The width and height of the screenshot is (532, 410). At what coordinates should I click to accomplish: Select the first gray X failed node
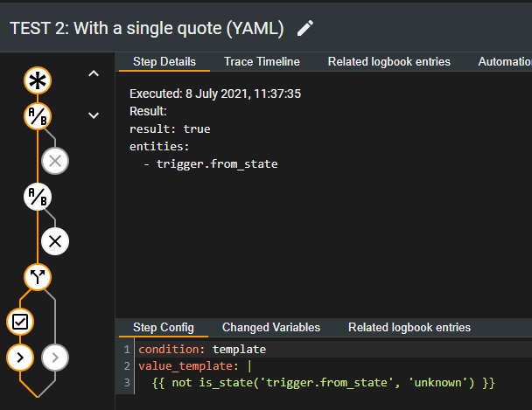click(x=55, y=161)
